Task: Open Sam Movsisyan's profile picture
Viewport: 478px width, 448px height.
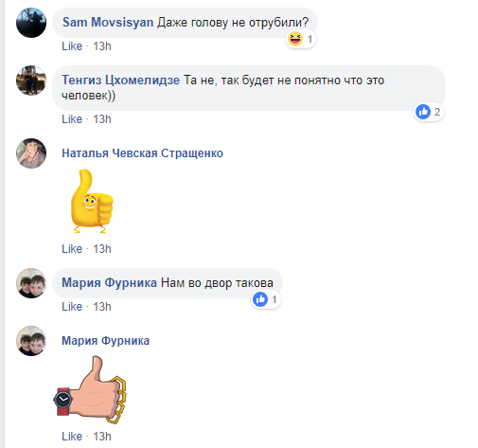Action: [31, 23]
